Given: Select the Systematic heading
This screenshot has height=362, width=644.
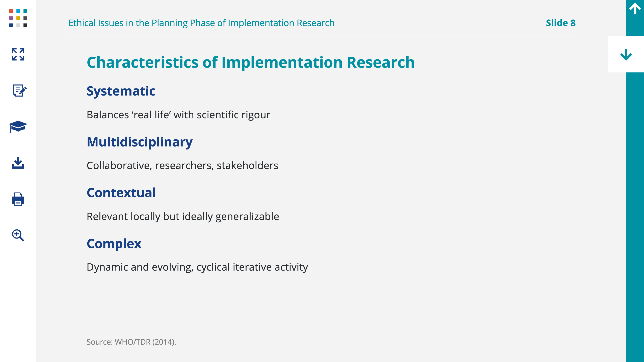Looking at the screenshot, I should [x=121, y=91].
